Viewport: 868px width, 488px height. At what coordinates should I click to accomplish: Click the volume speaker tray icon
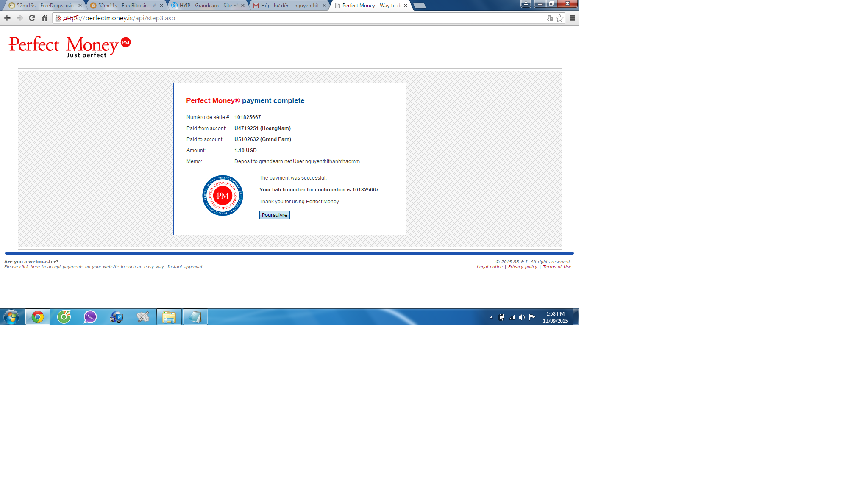pos(522,317)
